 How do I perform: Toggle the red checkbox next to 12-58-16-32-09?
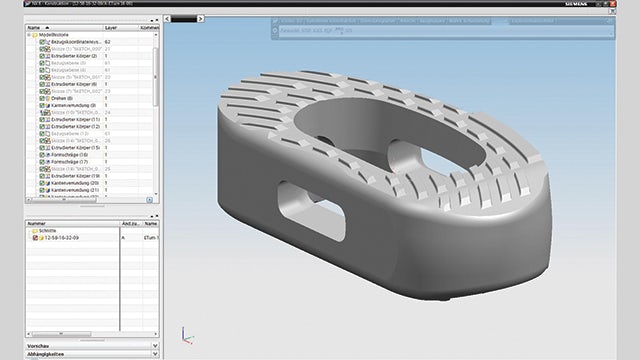[35, 238]
